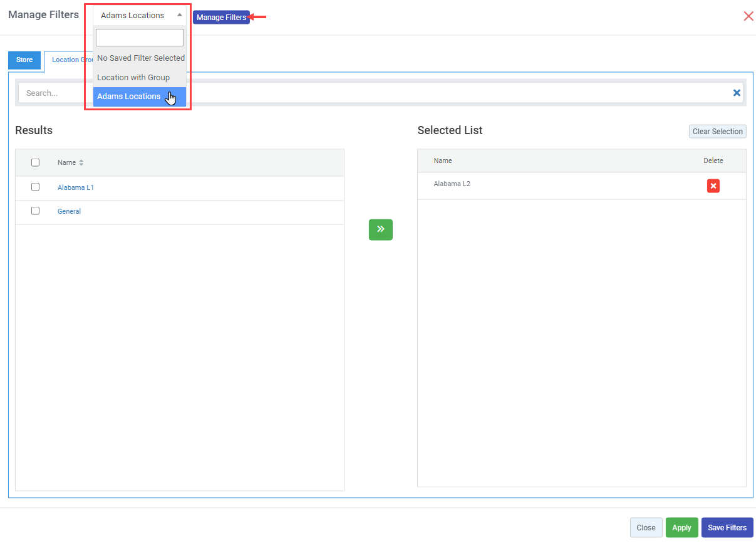Open the Alabama L1 link
Image resolution: width=756 pixels, height=546 pixels.
[76, 187]
